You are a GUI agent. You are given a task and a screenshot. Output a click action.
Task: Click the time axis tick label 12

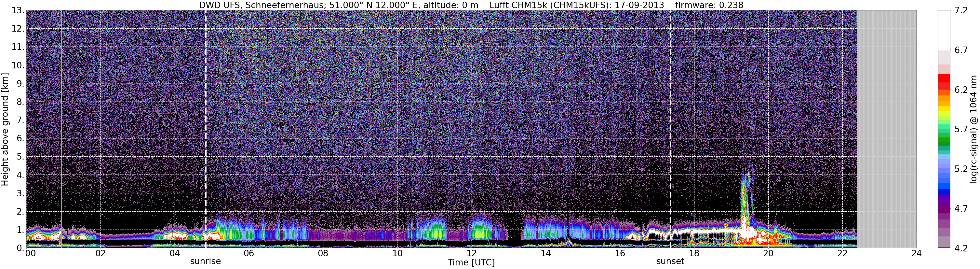click(471, 254)
